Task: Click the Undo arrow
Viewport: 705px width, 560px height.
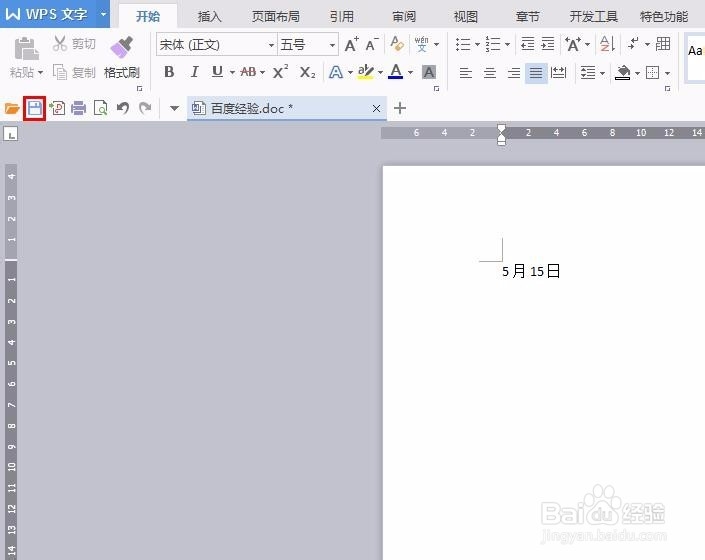Action: pyautogui.click(x=123, y=108)
